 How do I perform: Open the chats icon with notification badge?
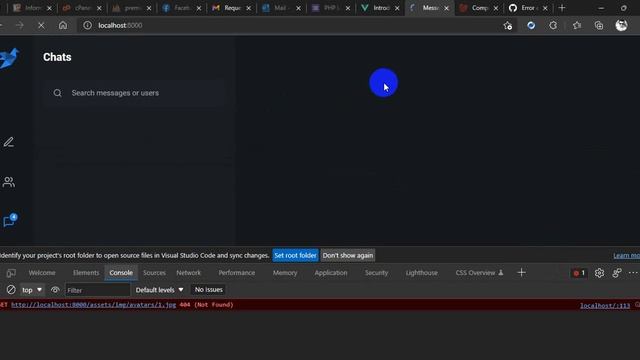pyautogui.click(x=9, y=220)
